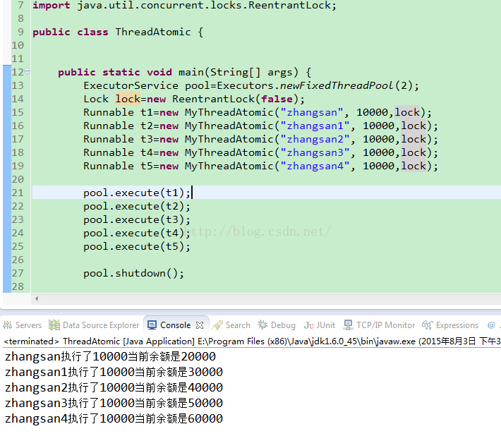Click line number 15 in gutter

18,112
